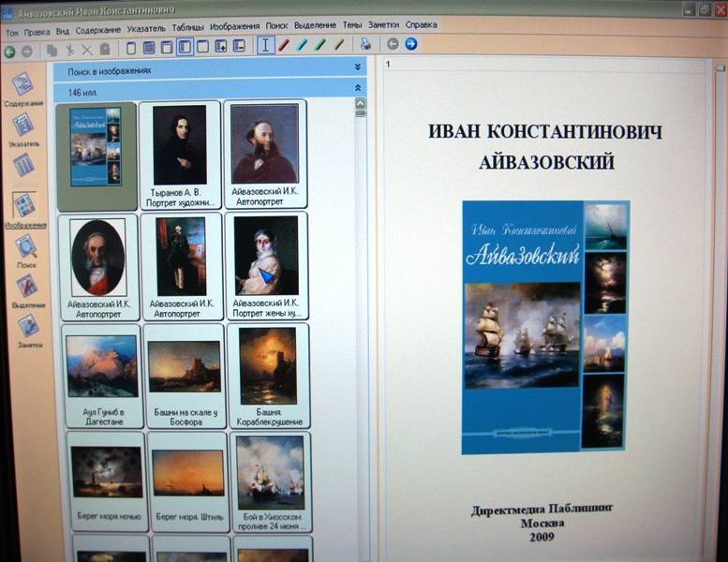Open Поиск magnifier panel from sidebar
The image size is (728, 562).
(x=26, y=252)
